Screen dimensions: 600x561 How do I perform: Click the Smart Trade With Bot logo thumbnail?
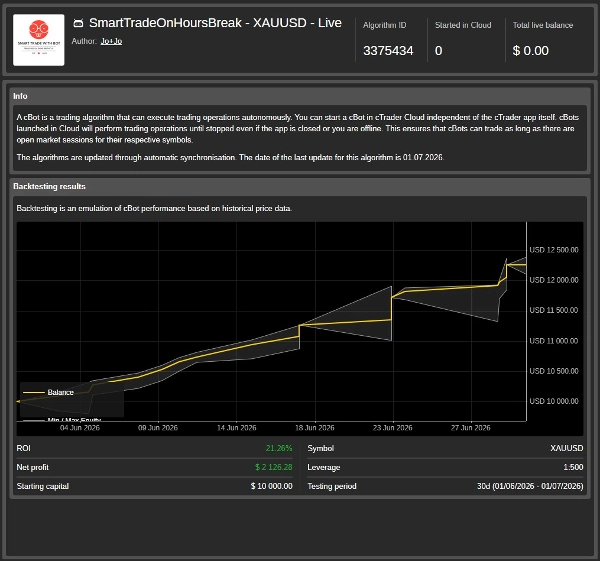(39, 40)
